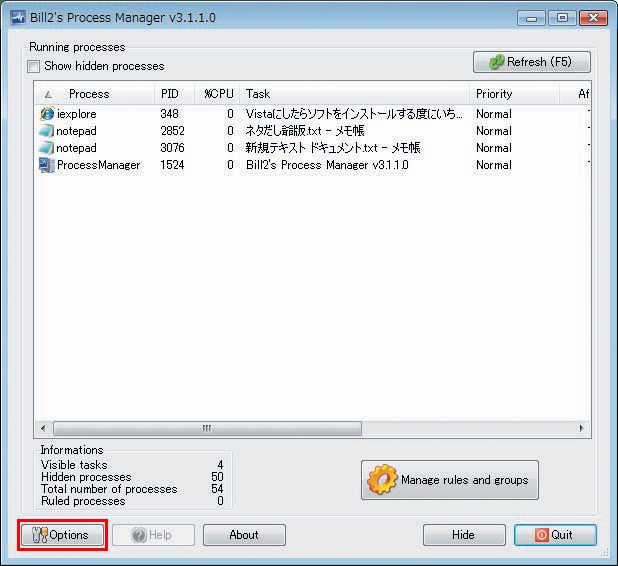The width and height of the screenshot is (618, 566).
Task: Click the Total number of processes label
Action: pyautogui.click(x=109, y=489)
